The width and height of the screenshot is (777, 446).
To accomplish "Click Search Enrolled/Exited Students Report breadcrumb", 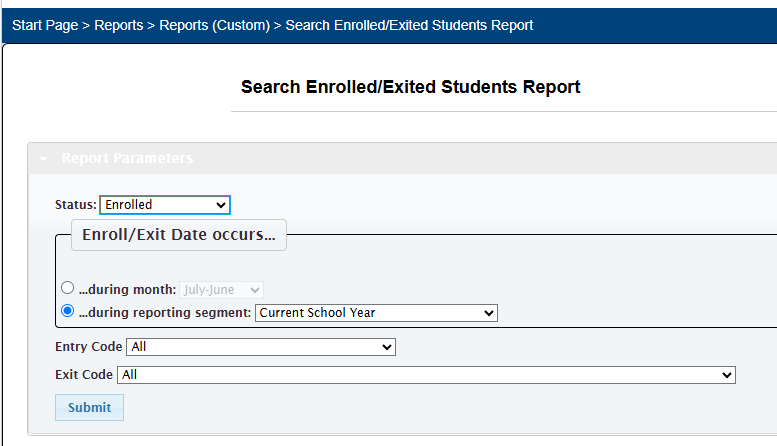I will tap(409, 25).
